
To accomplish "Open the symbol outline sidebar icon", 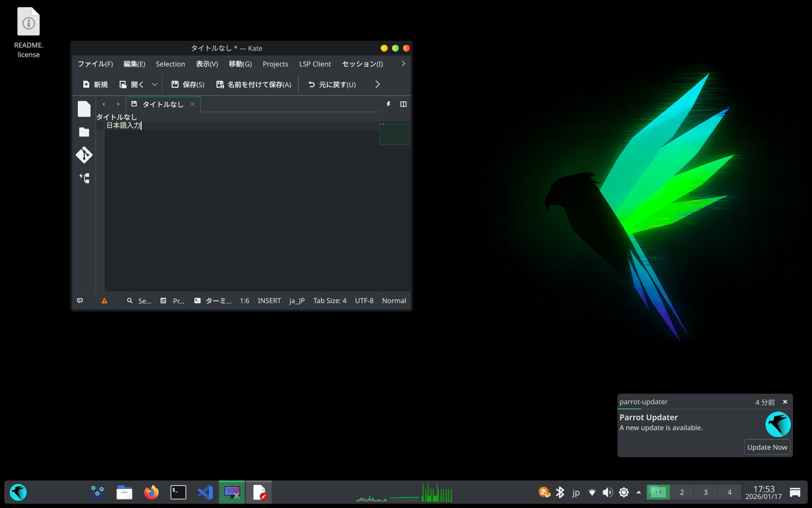I will click(84, 178).
